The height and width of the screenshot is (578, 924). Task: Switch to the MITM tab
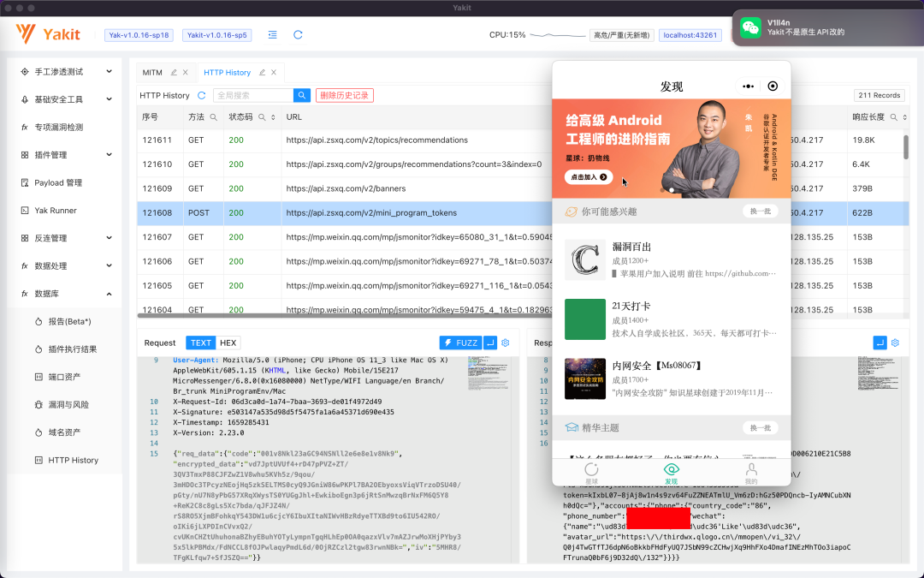click(x=152, y=73)
